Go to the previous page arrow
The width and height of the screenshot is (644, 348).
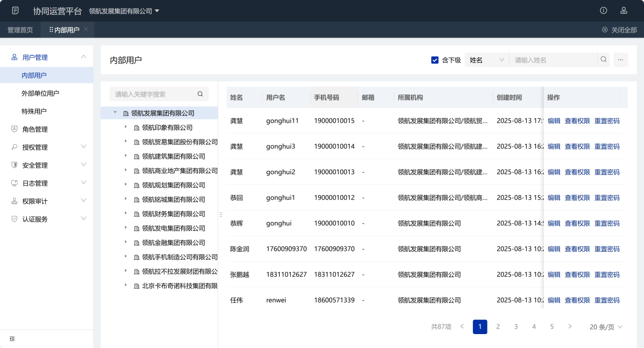tap(462, 327)
